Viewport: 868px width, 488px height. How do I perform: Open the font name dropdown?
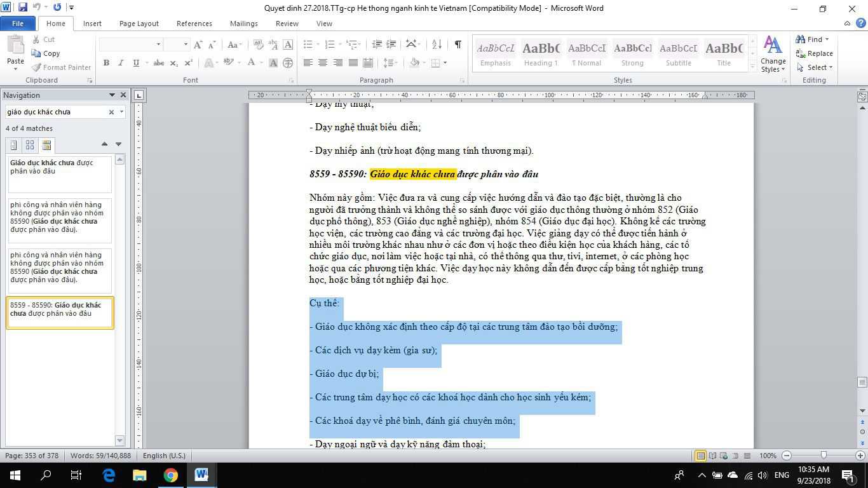[158, 44]
